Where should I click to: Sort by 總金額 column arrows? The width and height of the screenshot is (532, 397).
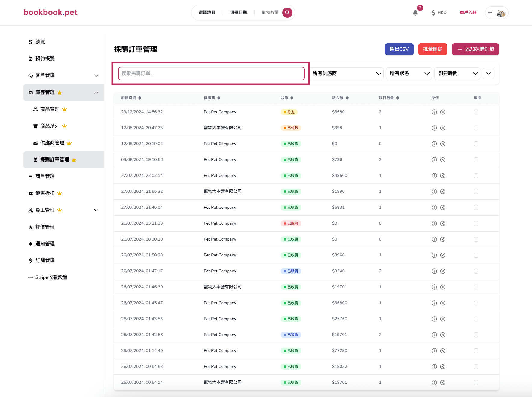(347, 98)
